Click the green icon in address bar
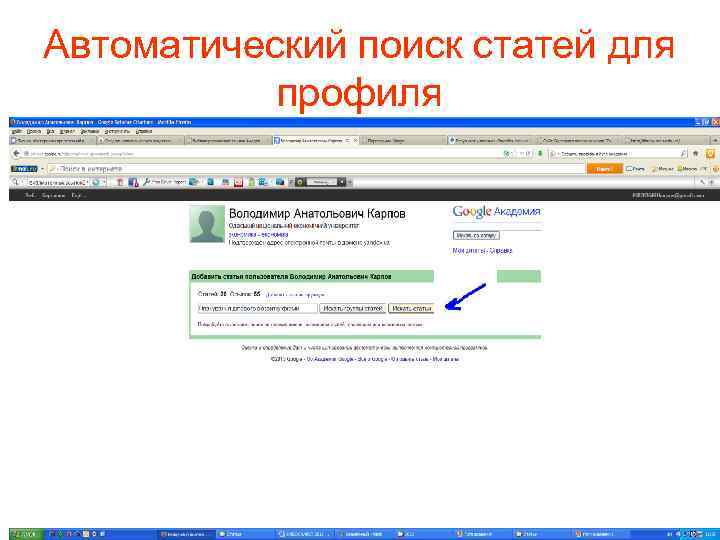Image resolution: width=720 pixels, height=540 pixels. (540, 153)
